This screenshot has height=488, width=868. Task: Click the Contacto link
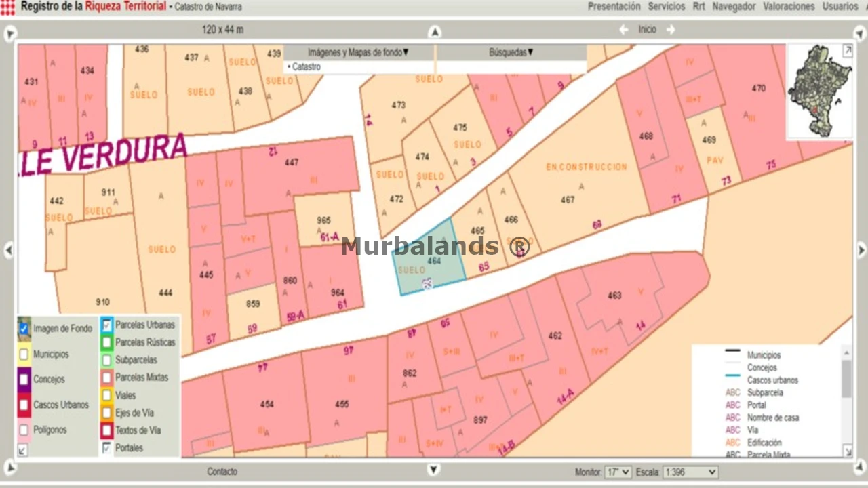pyautogui.click(x=222, y=472)
